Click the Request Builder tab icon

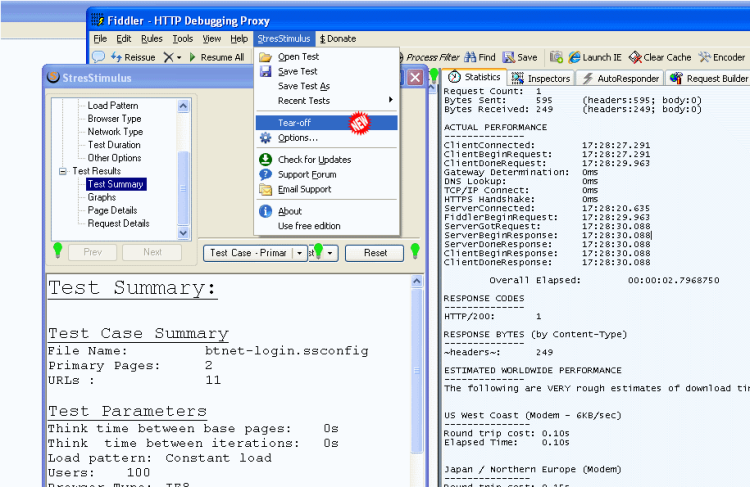coord(676,78)
